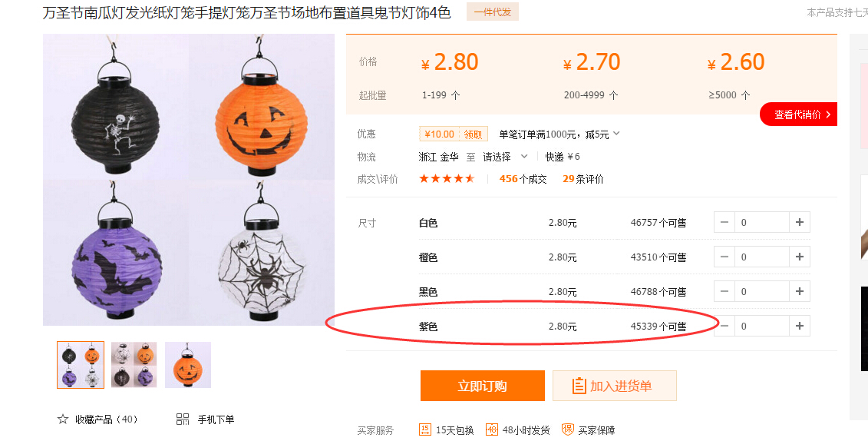Click 查看代销价 red button
868x441 pixels.
click(798, 114)
